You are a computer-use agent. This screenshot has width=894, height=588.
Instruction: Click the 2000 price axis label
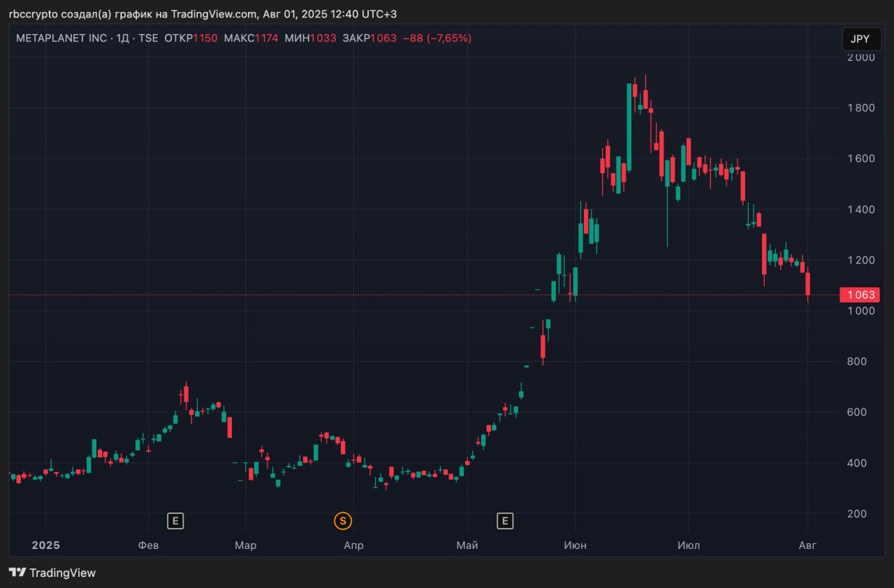[861, 57]
